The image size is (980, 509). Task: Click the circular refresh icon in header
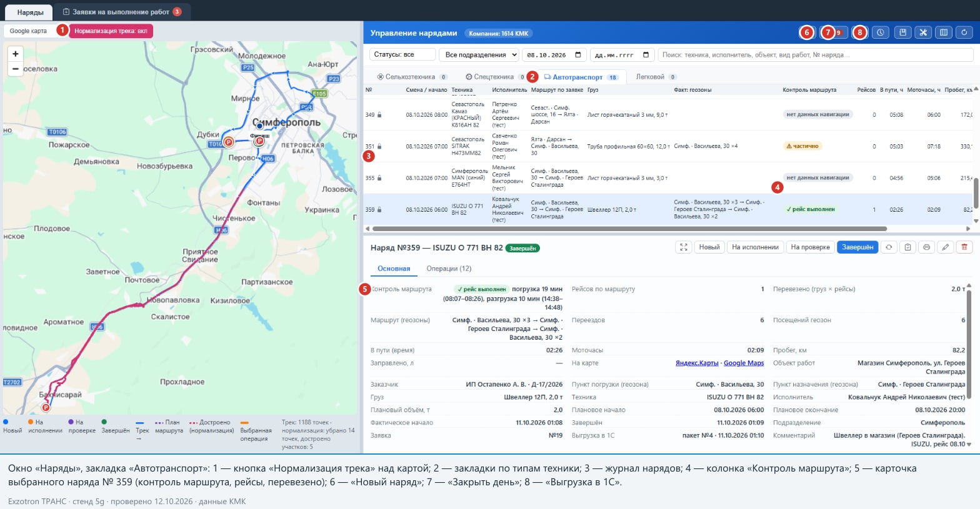[x=965, y=32]
